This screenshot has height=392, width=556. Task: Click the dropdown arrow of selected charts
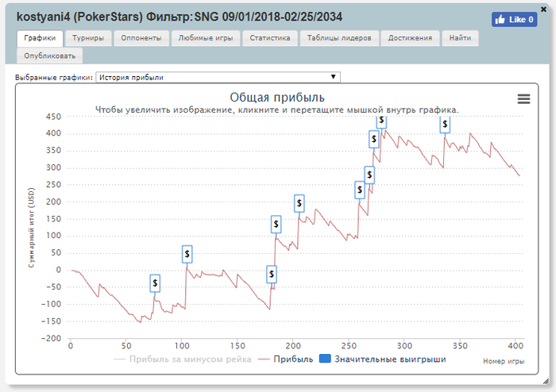click(333, 77)
